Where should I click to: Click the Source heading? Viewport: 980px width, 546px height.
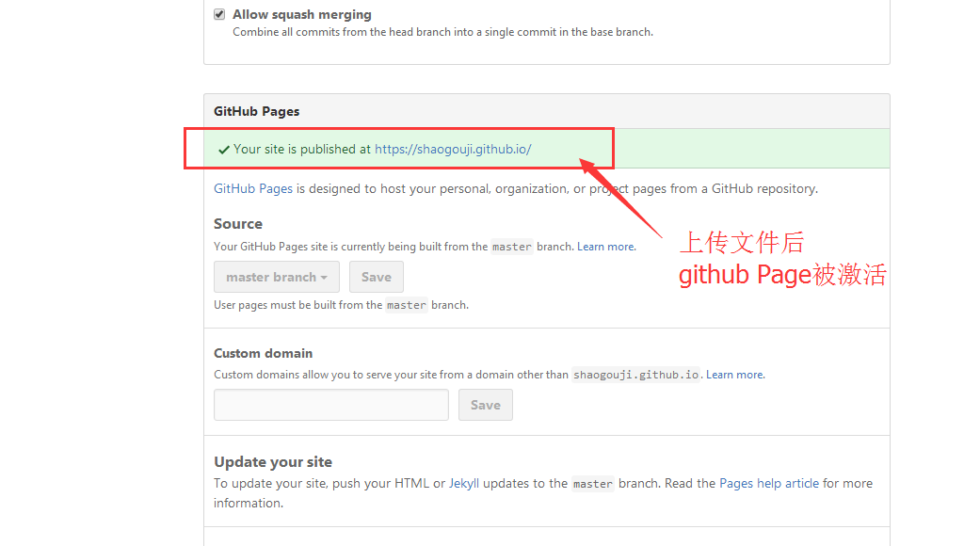coord(238,224)
